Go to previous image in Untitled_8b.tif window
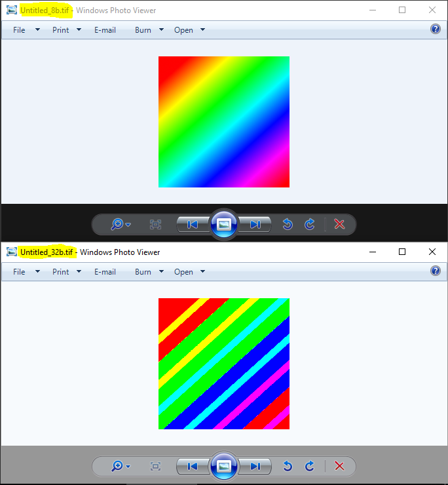 (x=193, y=224)
